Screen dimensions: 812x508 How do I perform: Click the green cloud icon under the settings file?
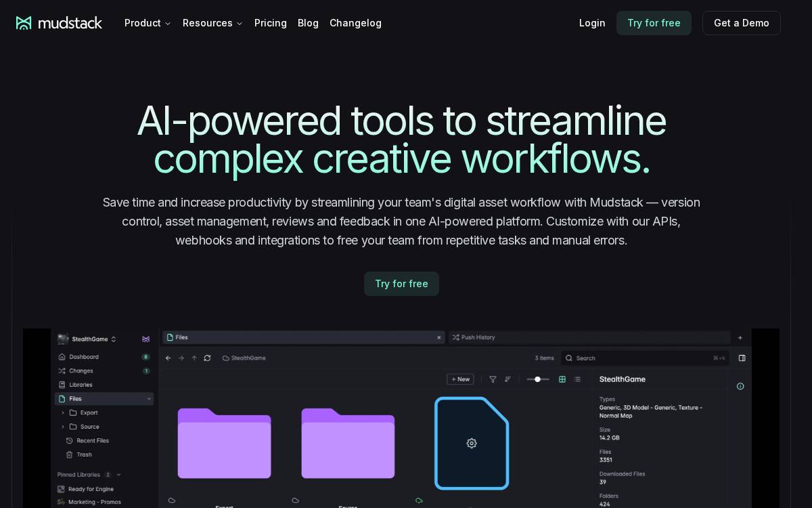pyautogui.click(x=419, y=501)
